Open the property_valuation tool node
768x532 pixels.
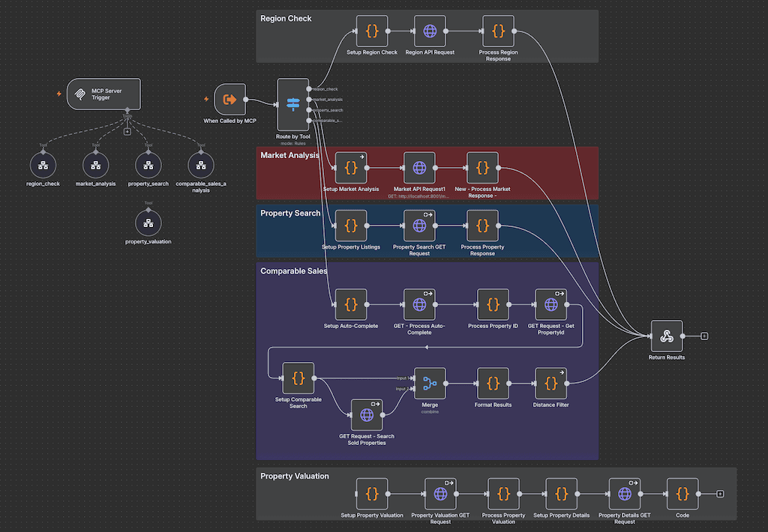148,222
